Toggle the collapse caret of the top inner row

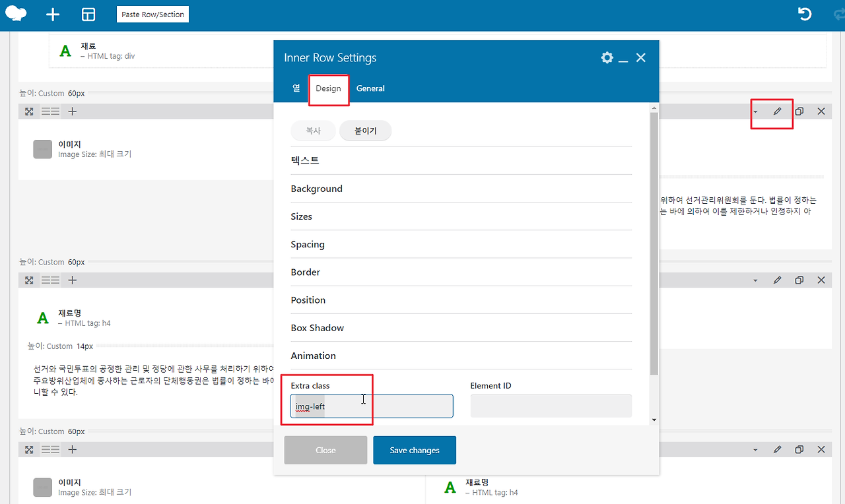coord(755,111)
